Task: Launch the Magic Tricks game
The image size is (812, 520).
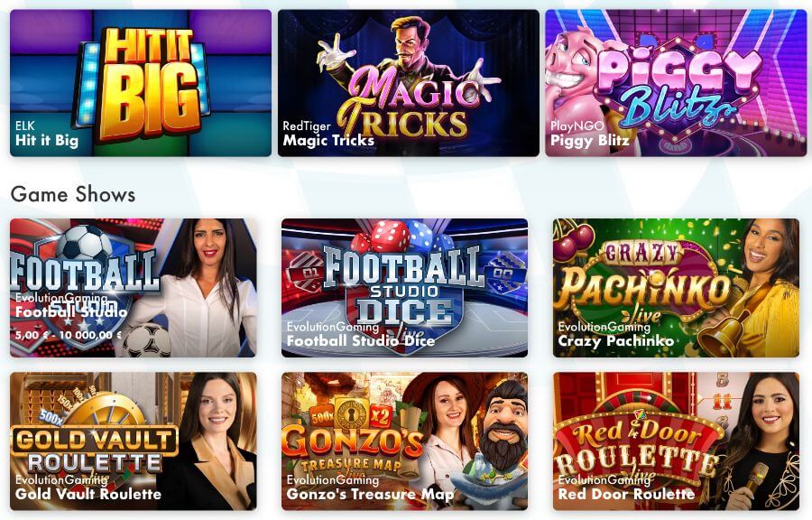Action: [x=408, y=83]
